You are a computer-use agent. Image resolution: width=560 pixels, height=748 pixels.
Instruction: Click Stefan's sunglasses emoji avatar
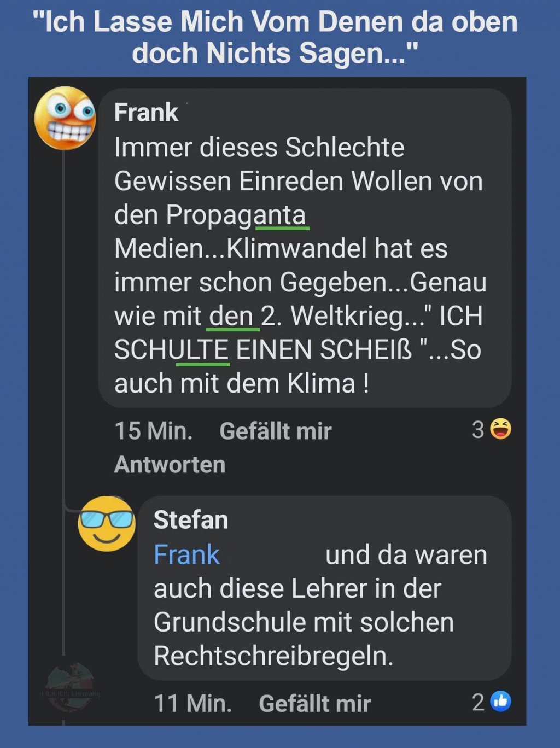107,523
